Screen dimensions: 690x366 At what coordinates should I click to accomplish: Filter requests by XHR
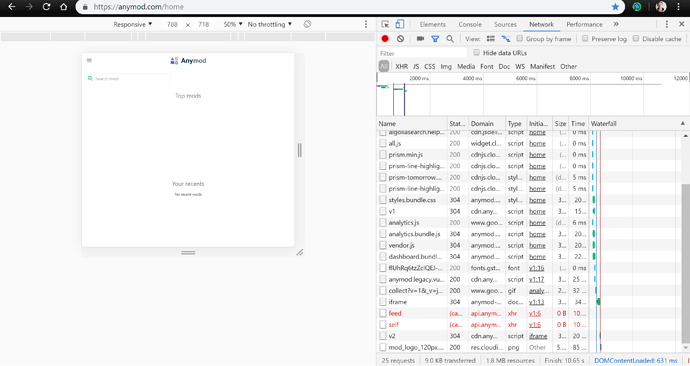pos(401,66)
